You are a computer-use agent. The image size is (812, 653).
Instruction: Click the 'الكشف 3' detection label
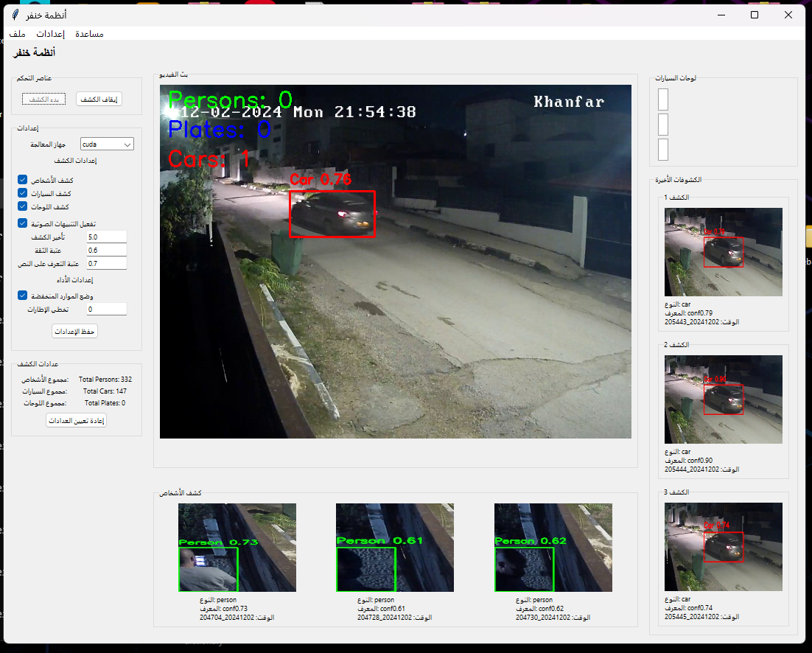click(x=676, y=492)
